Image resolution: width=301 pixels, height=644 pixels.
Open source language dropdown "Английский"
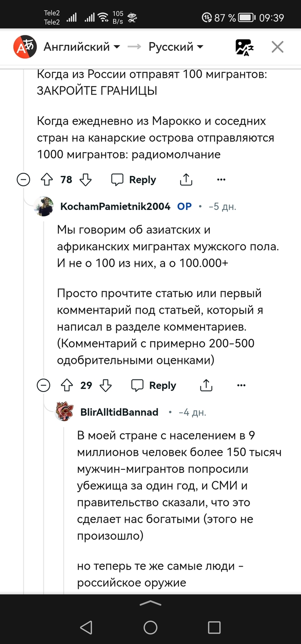[x=82, y=47]
